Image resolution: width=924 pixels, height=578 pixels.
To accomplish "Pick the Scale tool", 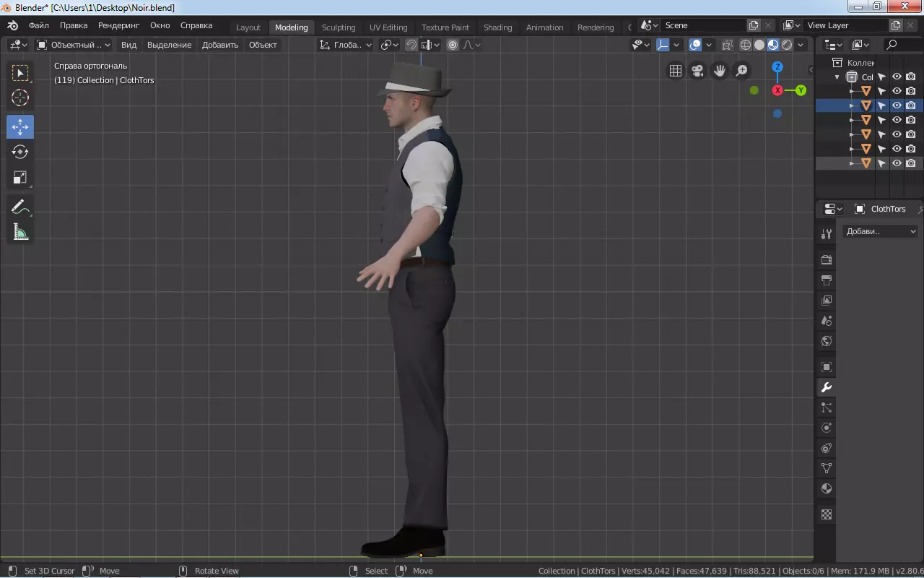I will pos(20,178).
